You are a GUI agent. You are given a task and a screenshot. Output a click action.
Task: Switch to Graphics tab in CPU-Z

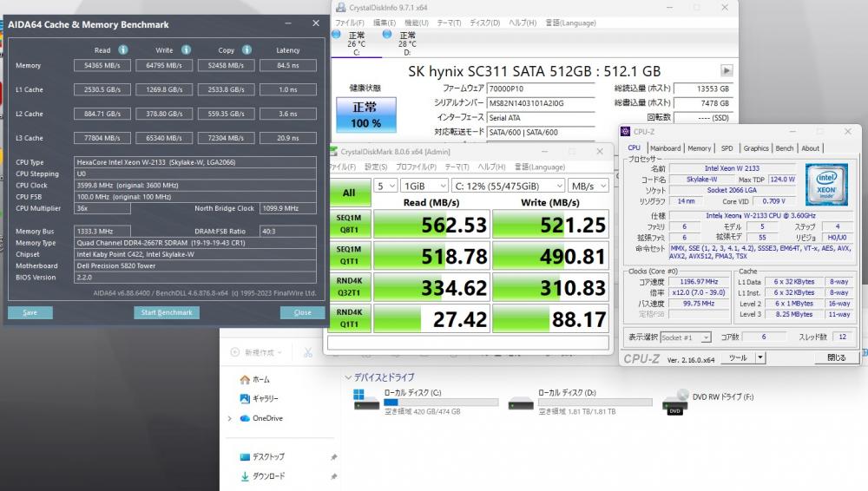point(756,148)
